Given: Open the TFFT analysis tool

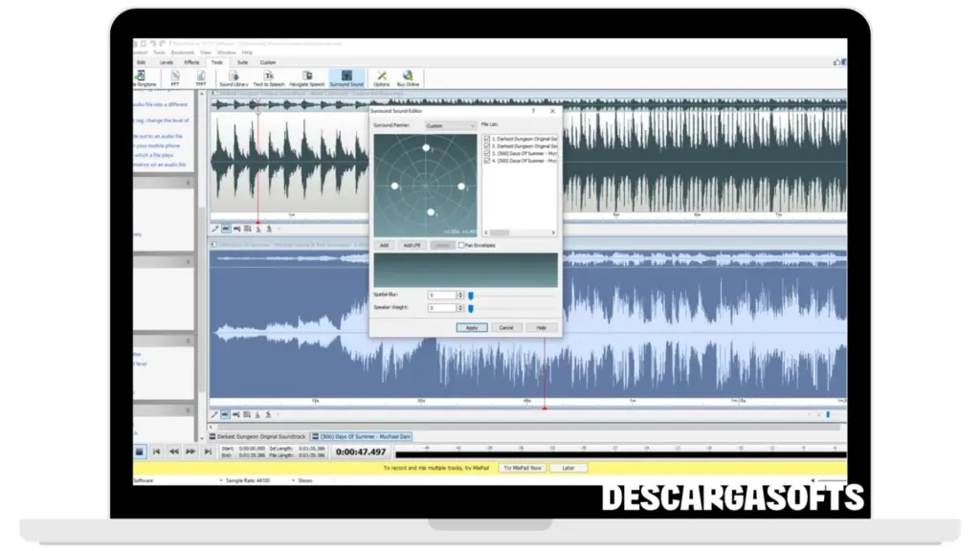Looking at the screenshot, I should pyautogui.click(x=201, y=77).
